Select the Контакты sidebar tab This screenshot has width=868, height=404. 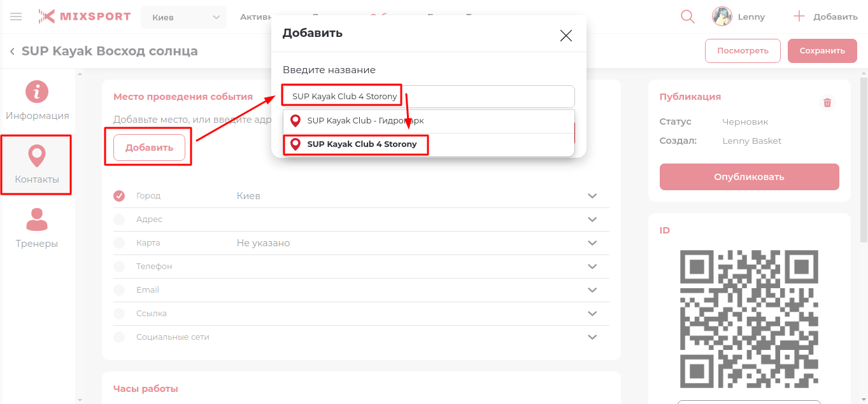(x=37, y=164)
